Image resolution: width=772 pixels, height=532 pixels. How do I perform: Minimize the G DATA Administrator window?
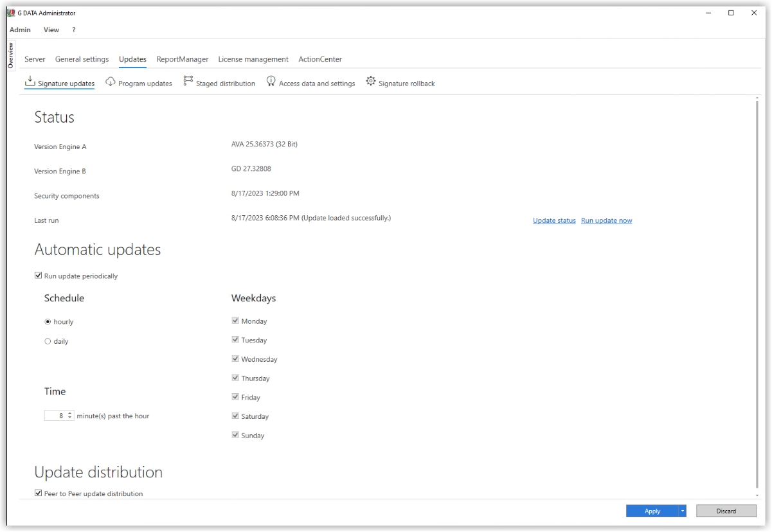click(708, 12)
